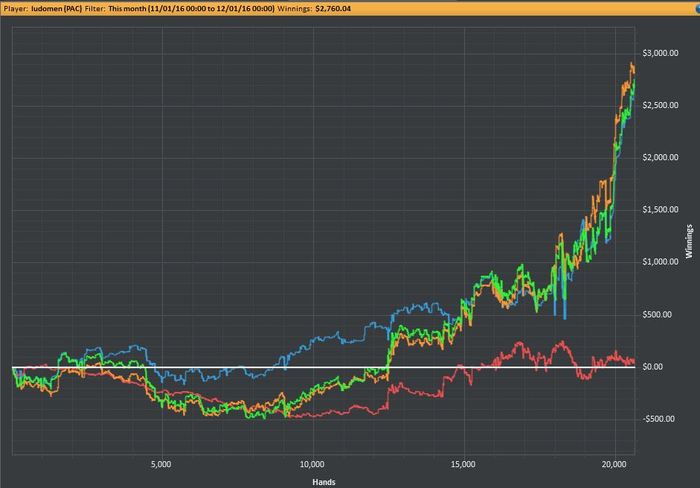The image size is (700, 488).
Task: Click the vertical Winnings axis title
Action: coord(689,242)
